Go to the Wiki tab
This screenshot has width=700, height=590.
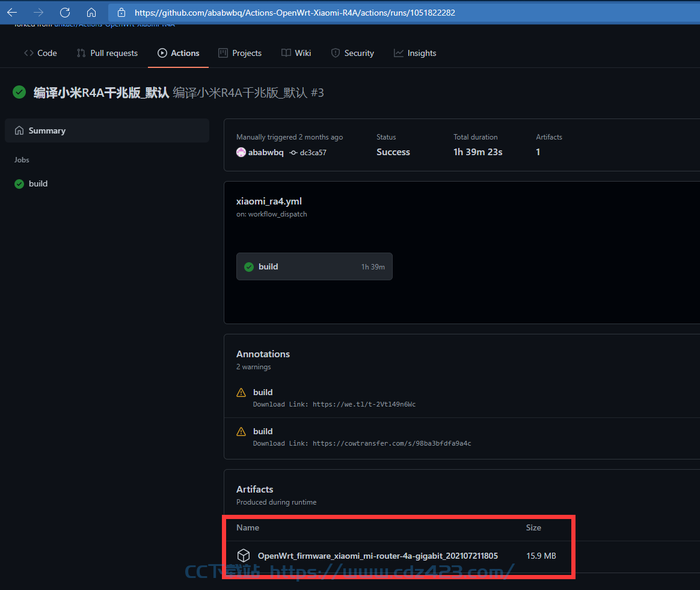tap(296, 53)
